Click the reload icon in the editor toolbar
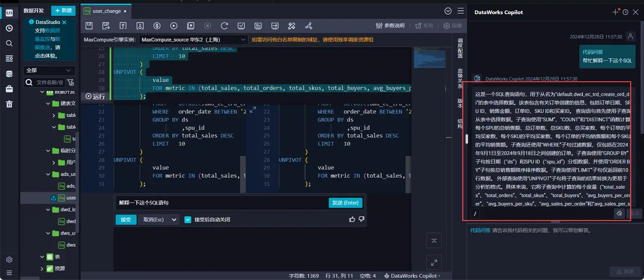Image resolution: width=644 pixels, height=280 pixels. click(x=224, y=26)
